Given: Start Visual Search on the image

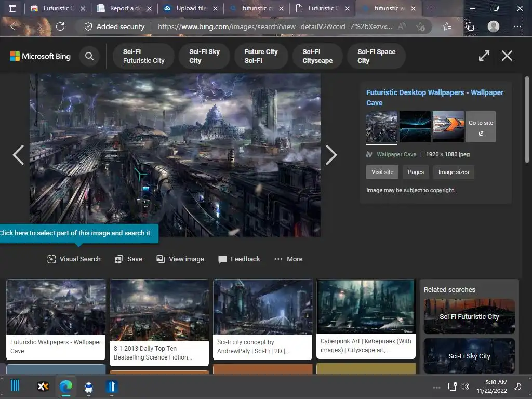Looking at the screenshot, I should tap(74, 259).
